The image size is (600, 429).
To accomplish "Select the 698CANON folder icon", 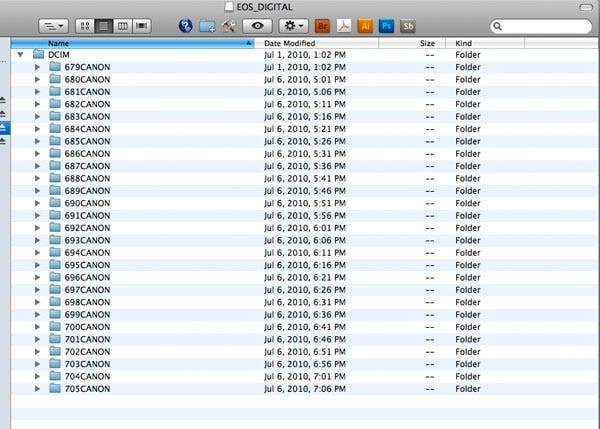I will tap(55, 302).
